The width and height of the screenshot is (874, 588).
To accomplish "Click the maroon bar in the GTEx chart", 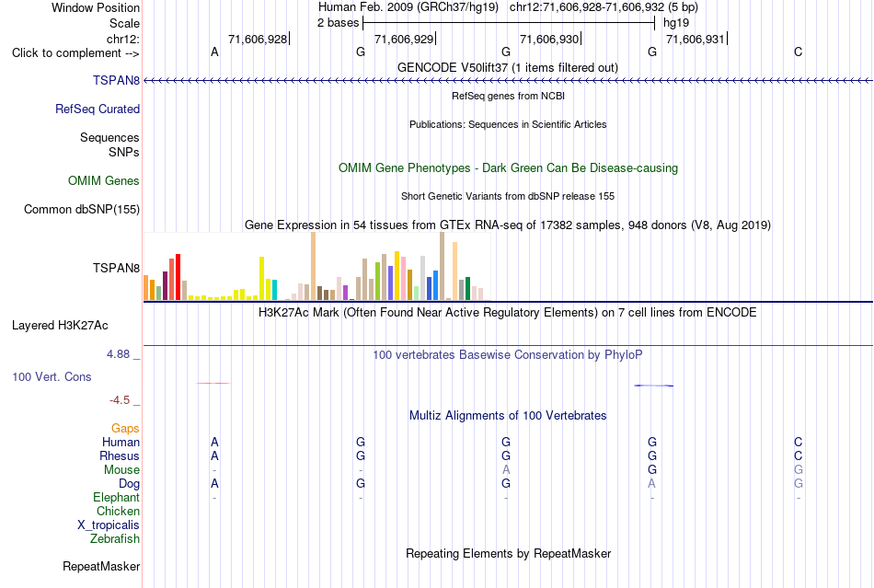I will tap(165, 286).
